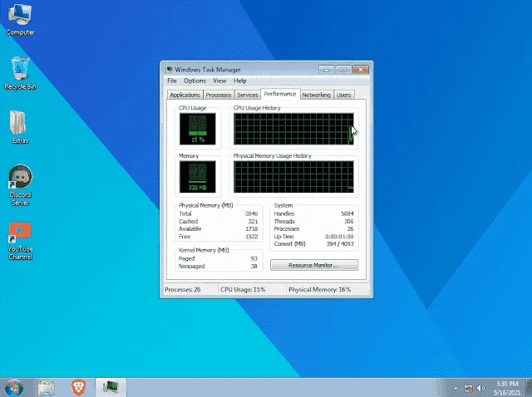This screenshot has width=532, height=397.
Task: Click the Physical Memory Usage History graph
Action: coord(293,177)
